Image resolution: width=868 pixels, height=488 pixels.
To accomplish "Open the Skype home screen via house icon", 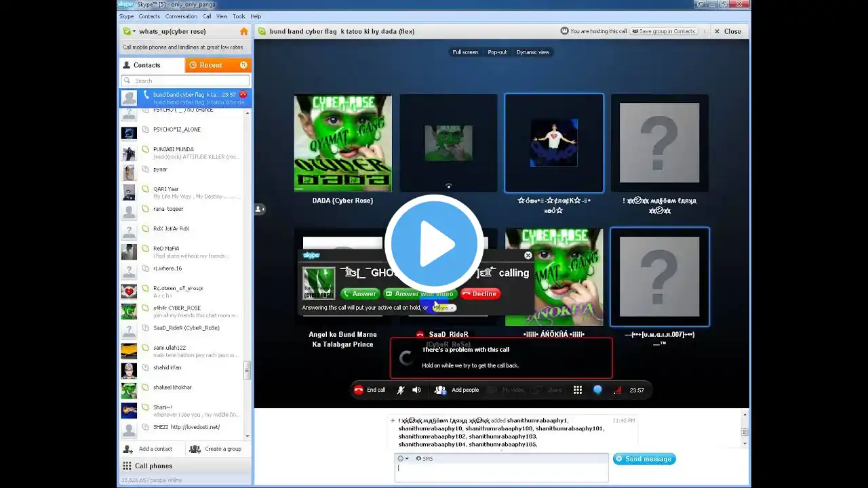I will tap(243, 31).
